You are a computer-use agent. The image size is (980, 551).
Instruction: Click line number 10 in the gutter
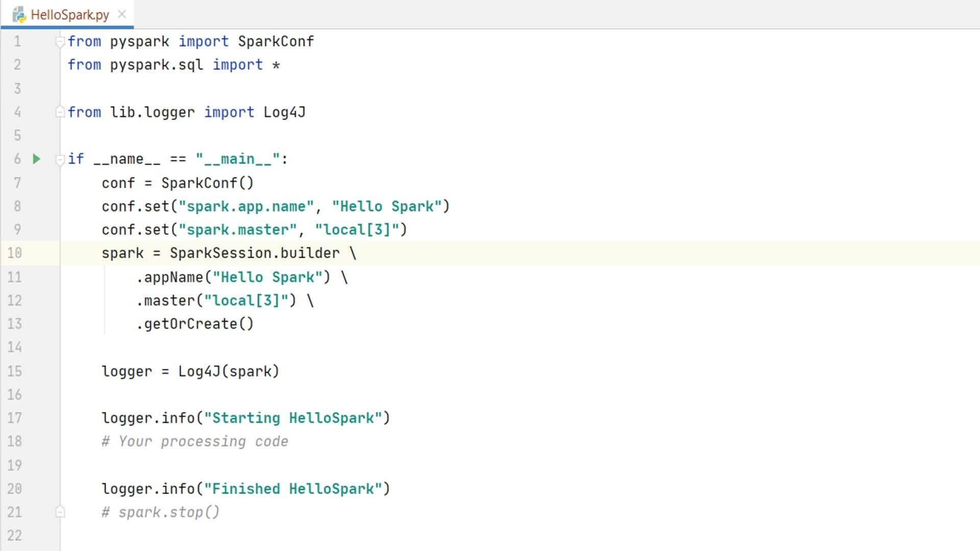(15, 253)
